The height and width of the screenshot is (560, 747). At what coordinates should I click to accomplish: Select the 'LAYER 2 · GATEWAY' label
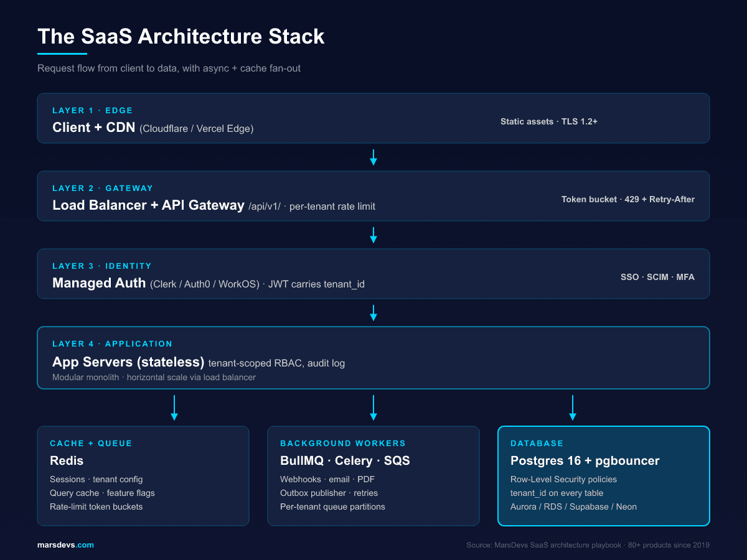pyautogui.click(x=103, y=188)
